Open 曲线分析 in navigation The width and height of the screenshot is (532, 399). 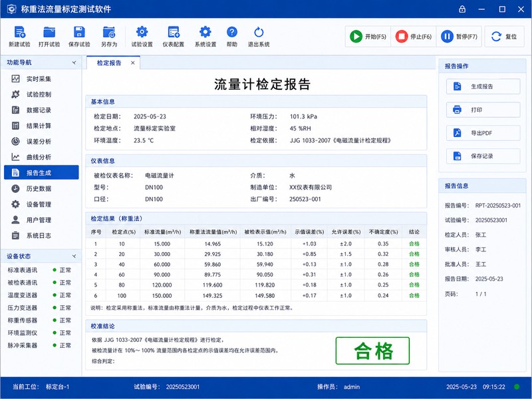41,157
